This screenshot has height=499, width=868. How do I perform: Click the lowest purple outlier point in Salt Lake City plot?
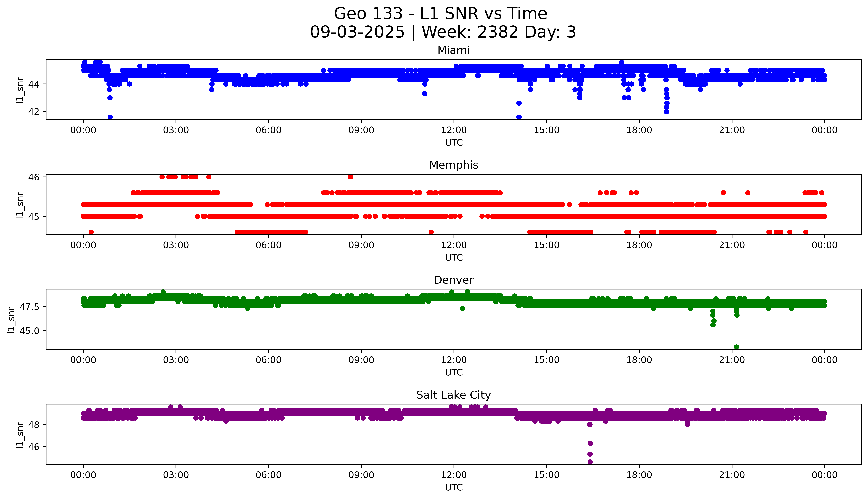pyautogui.click(x=590, y=462)
